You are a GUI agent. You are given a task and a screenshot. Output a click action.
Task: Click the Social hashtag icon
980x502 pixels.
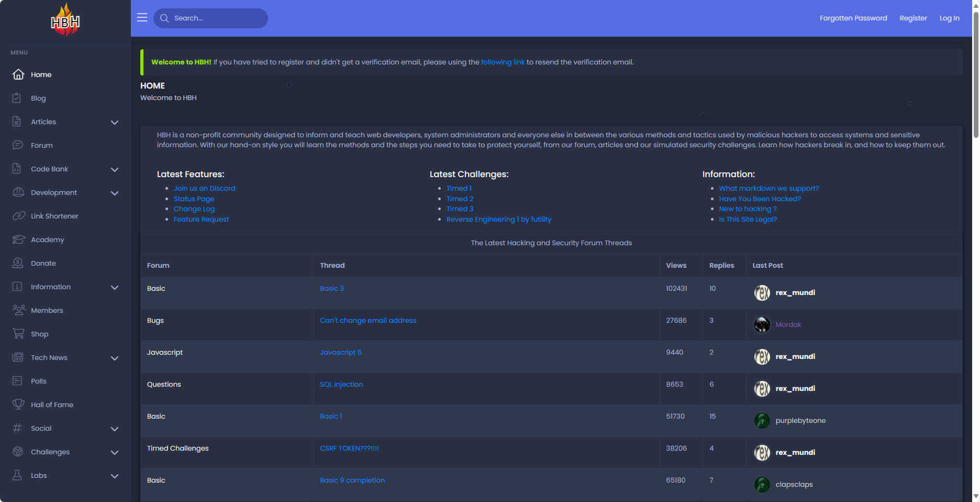tap(17, 428)
